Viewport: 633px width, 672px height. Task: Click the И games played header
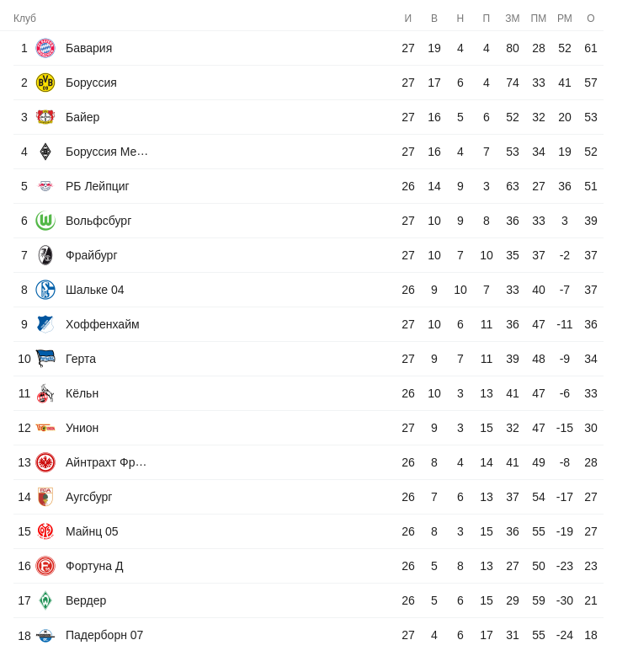pyautogui.click(x=408, y=19)
